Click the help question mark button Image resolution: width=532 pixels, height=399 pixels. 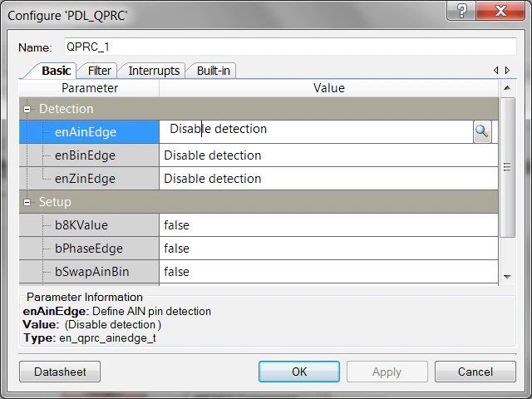click(x=462, y=11)
